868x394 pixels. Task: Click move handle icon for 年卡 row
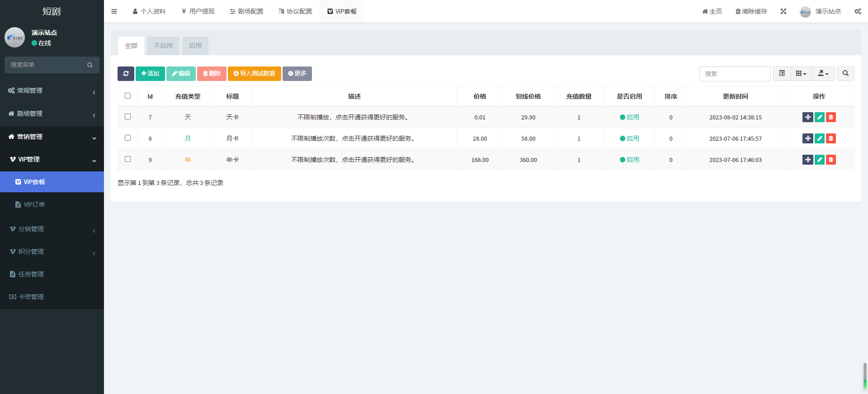[808, 160]
